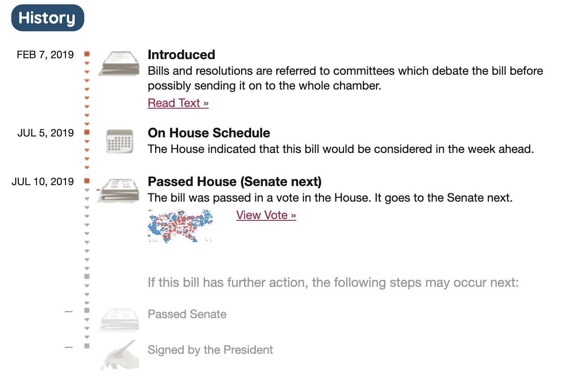Select the History heading badge

click(x=47, y=18)
